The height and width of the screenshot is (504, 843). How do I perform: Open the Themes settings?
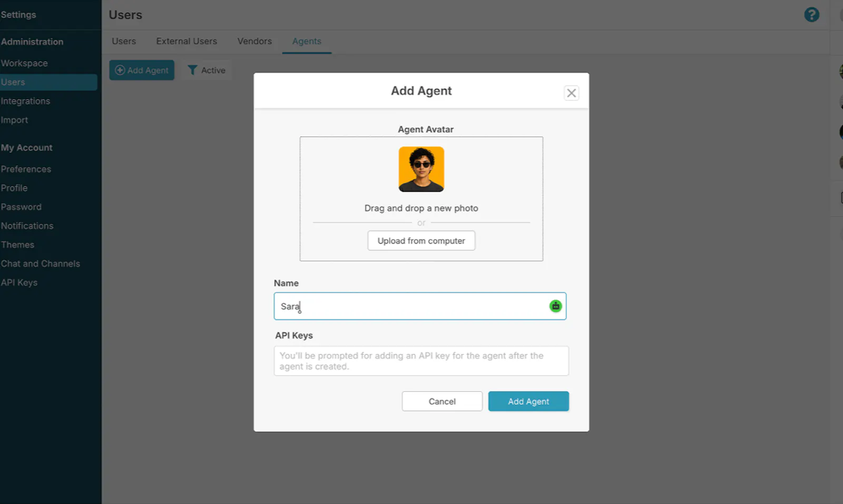tap(17, 245)
